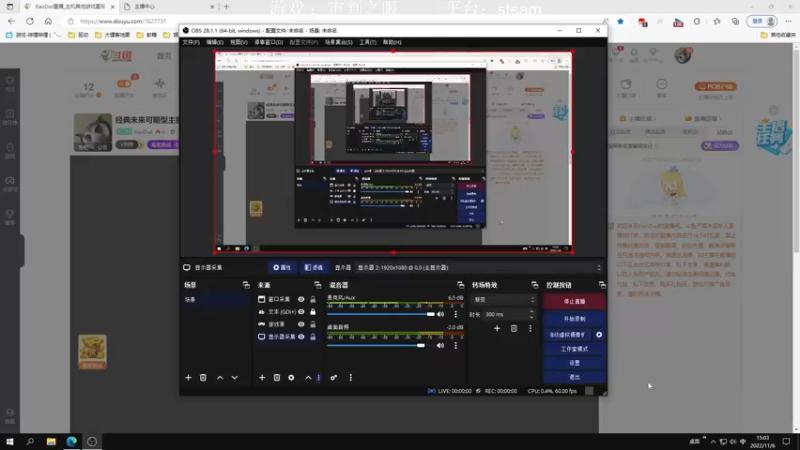Undock the 场景 panel with the float icon
The image size is (800, 450).
coord(246,285)
